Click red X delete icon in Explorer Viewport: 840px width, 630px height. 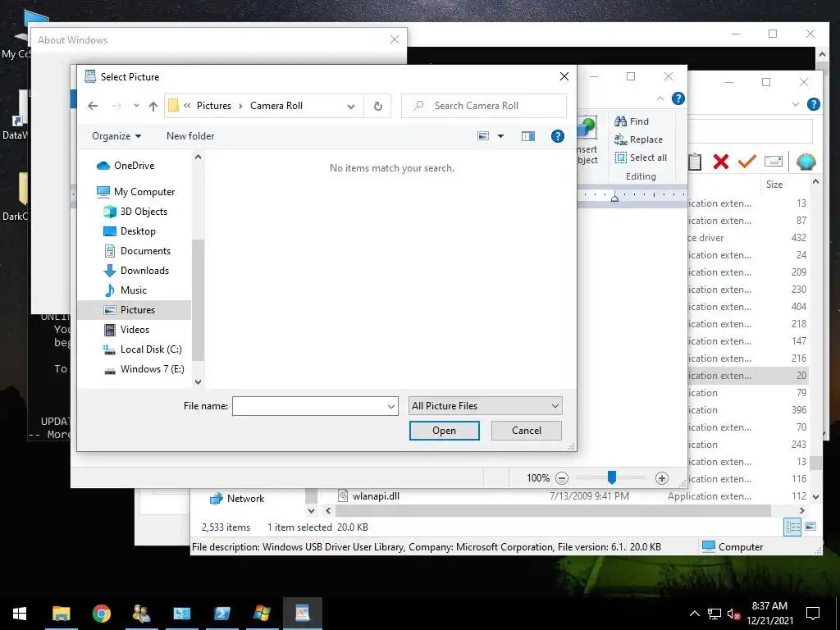[x=721, y=162]
